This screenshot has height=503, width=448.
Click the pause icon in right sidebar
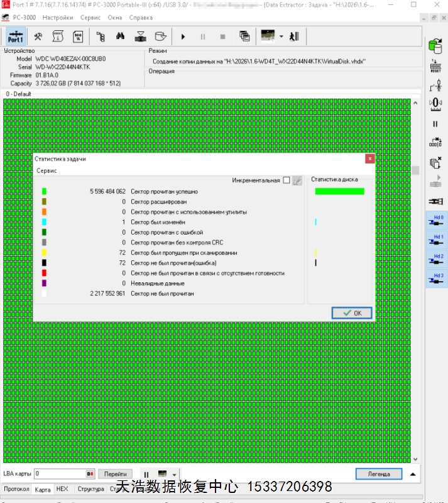pos(435,124)
